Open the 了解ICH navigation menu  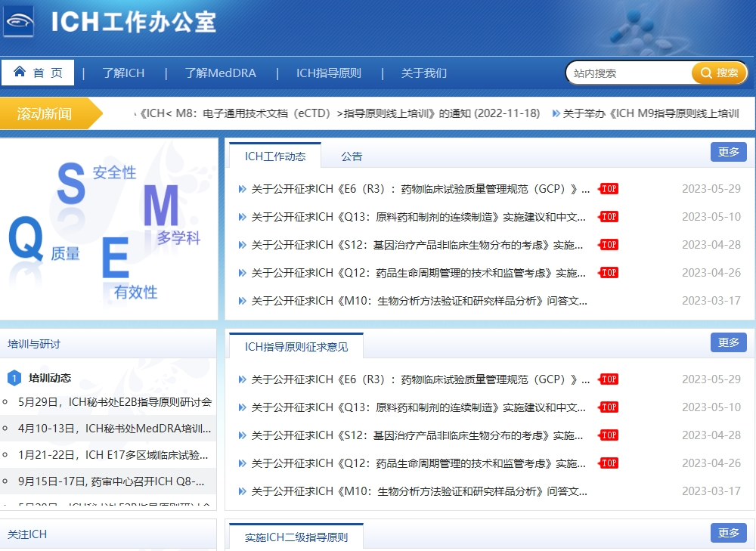pos(123,73)
